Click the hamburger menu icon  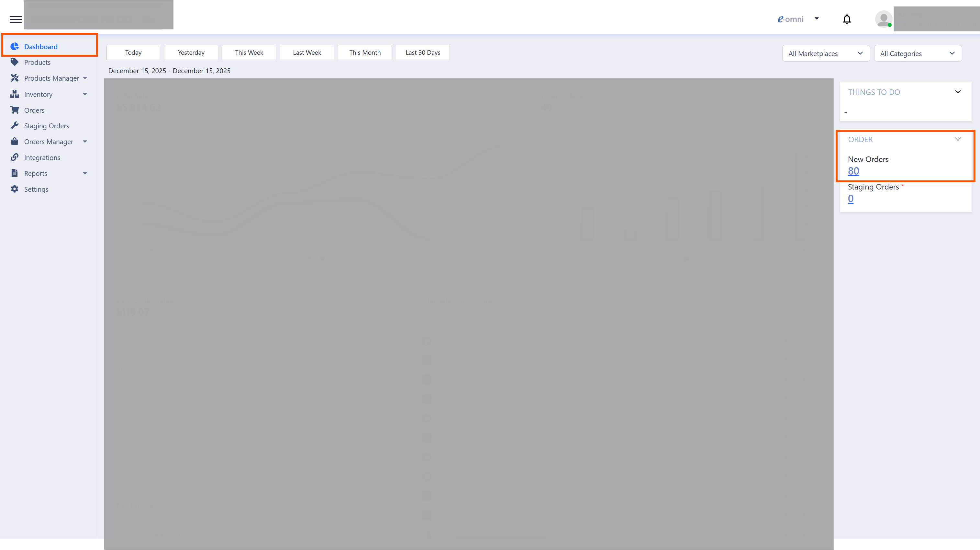(x=16, y=19)
